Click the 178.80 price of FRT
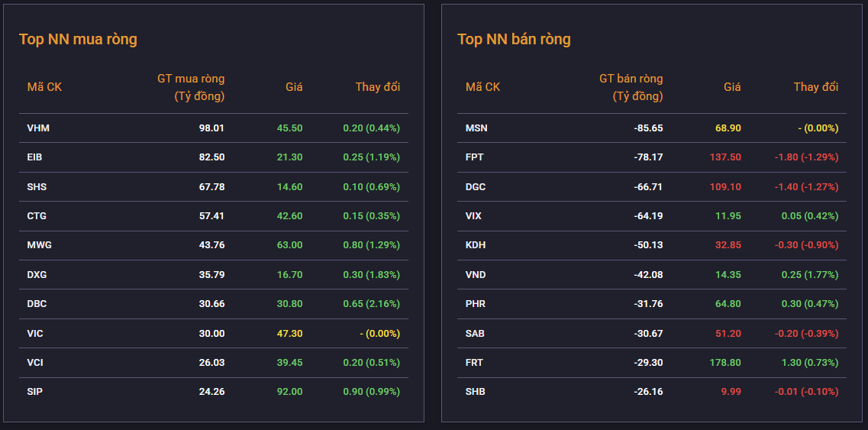 click(726, 363)
